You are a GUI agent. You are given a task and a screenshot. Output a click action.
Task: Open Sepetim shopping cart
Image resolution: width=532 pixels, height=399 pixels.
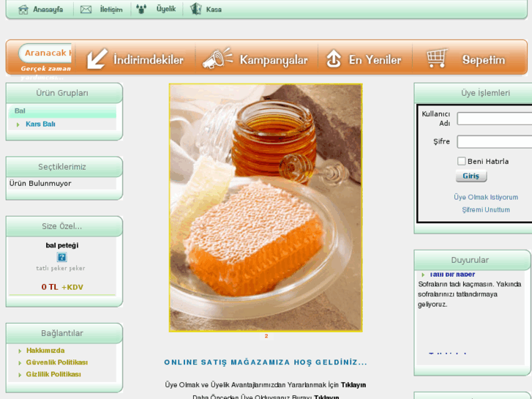coord(484,60)
